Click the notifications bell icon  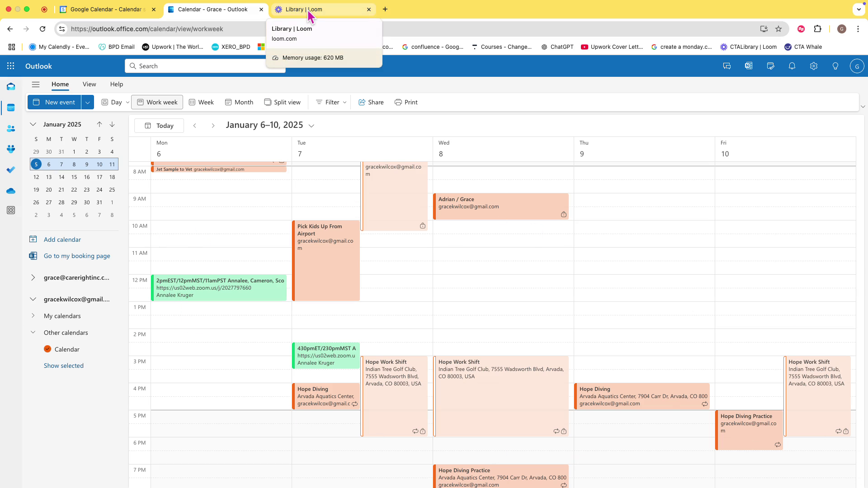click(x=792, y=66)
